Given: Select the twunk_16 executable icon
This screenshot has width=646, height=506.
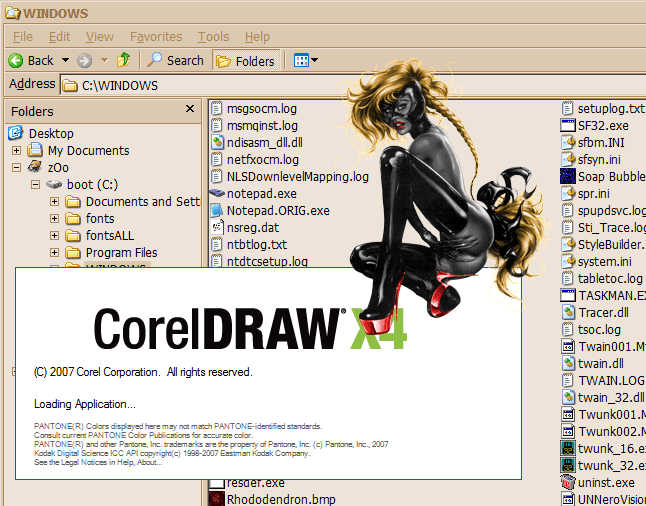Looking at the screenshot, I should pyautogui.click(x=568, y=448).
